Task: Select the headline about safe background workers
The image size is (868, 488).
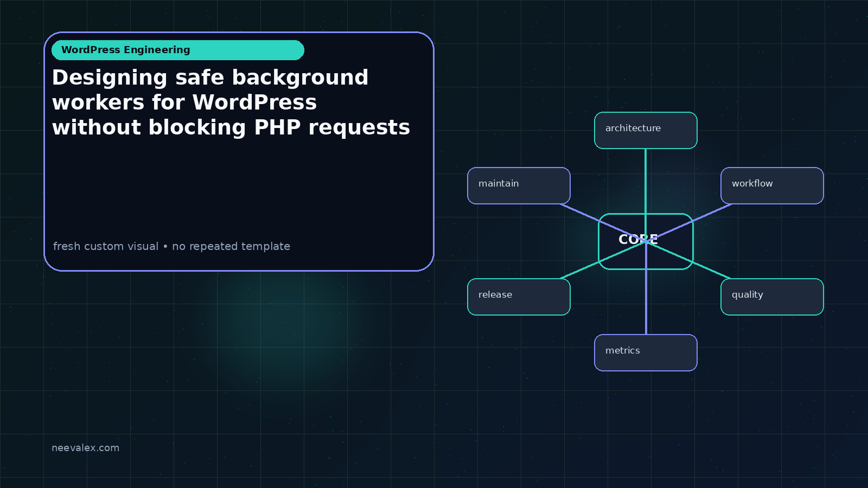Action: tap(231, 102)
